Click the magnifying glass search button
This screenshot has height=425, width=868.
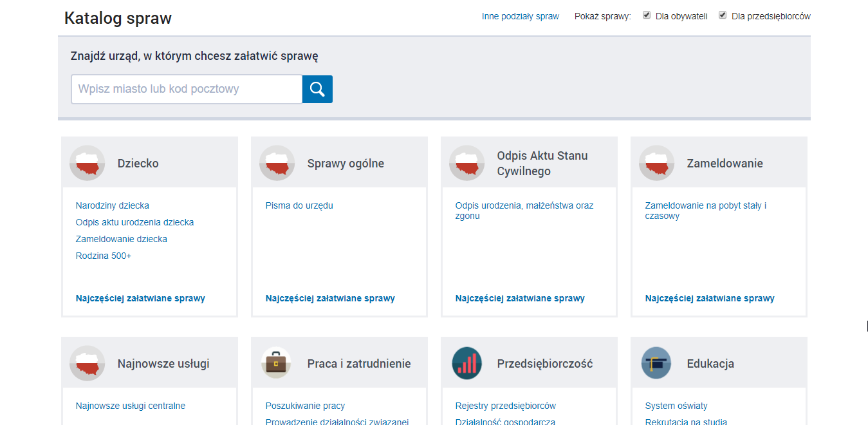(x=317, y=89)
